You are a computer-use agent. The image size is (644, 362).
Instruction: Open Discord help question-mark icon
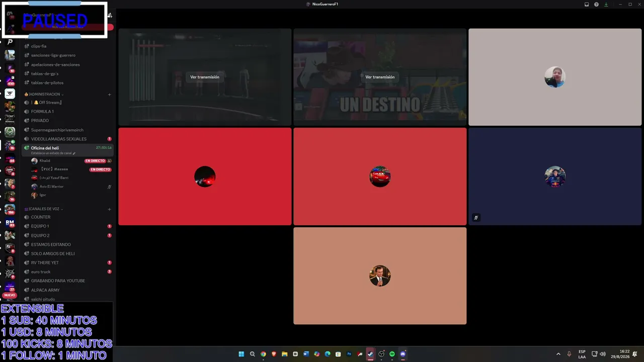pos(596,5)
